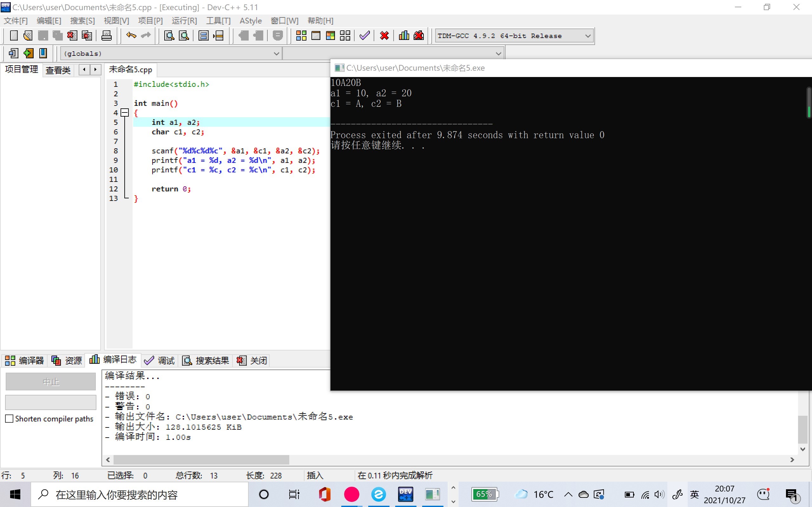
Task: Enable Shorten compiler paths checkbox
Action: [10, 419]
